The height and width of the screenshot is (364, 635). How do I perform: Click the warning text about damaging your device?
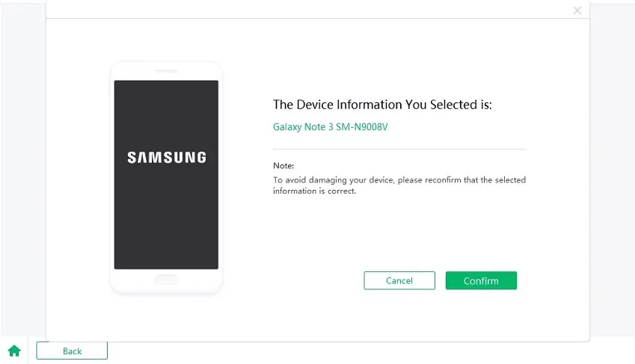[399, 185]
